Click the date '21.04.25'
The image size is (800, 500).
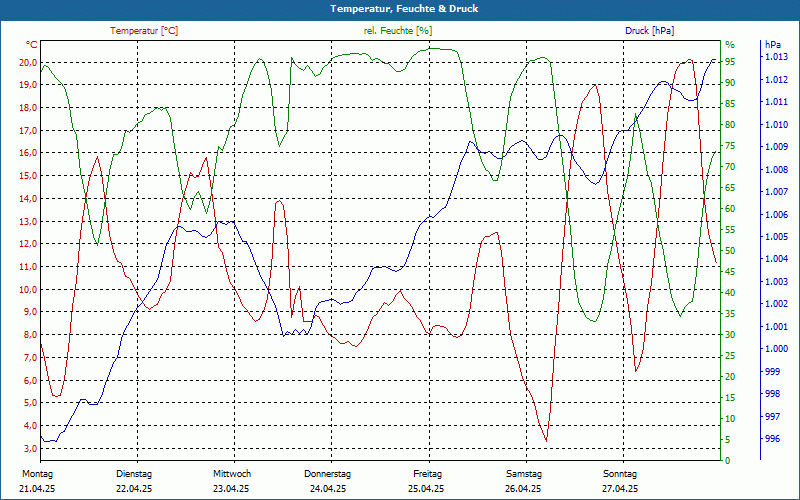point(37,489)
